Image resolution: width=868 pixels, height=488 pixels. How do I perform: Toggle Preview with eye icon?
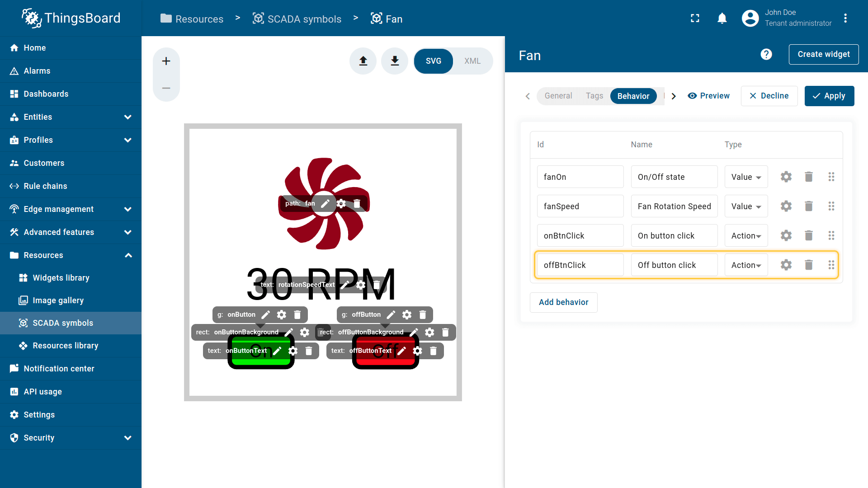708,96
